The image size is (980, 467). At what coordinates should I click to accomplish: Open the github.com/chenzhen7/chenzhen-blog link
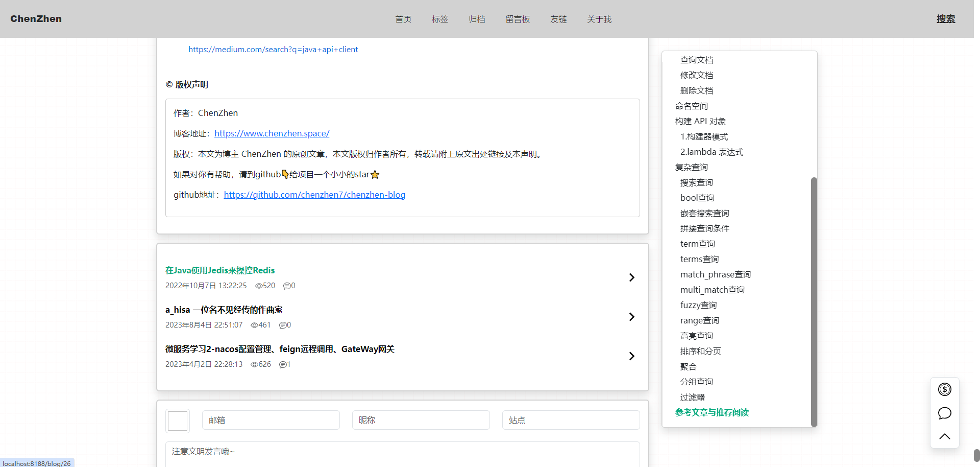pos(314,195)
